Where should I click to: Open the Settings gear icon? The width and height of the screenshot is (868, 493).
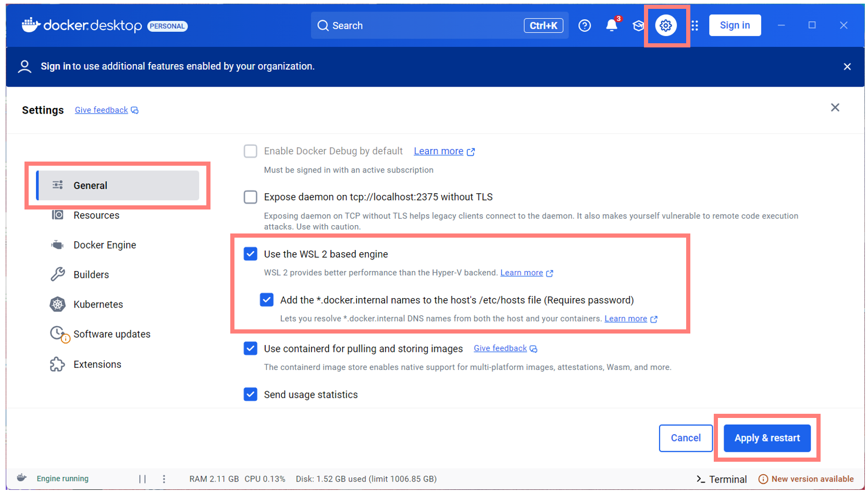coord(666,26)
